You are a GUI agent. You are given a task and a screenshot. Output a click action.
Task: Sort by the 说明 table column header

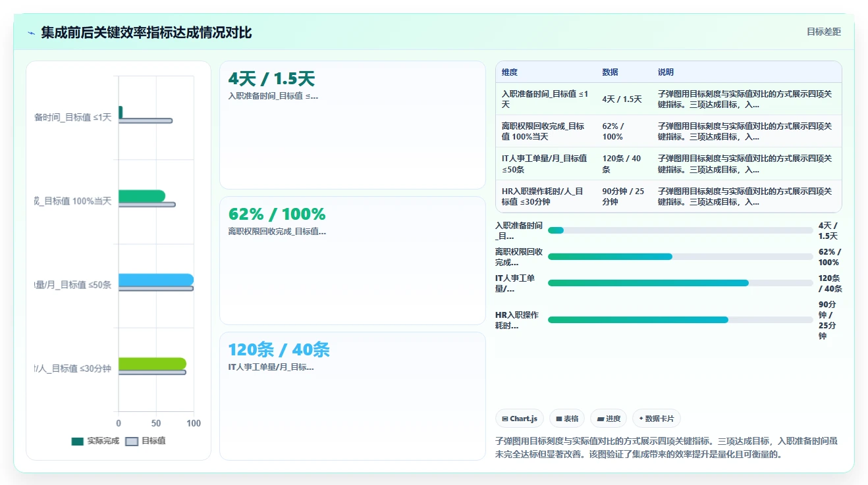coord(666,72)
